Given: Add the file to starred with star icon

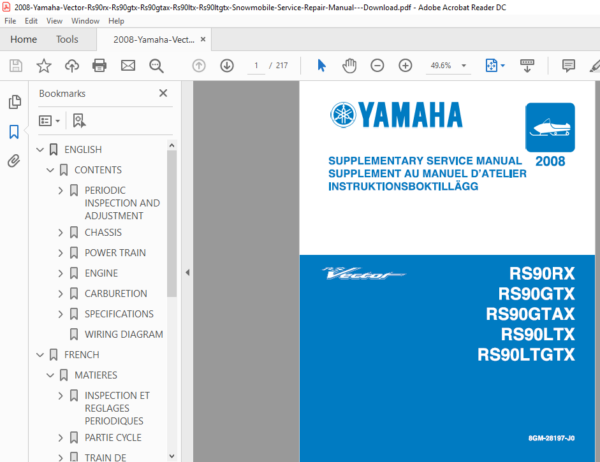Looking at the screenshot, I should (44, 66).
